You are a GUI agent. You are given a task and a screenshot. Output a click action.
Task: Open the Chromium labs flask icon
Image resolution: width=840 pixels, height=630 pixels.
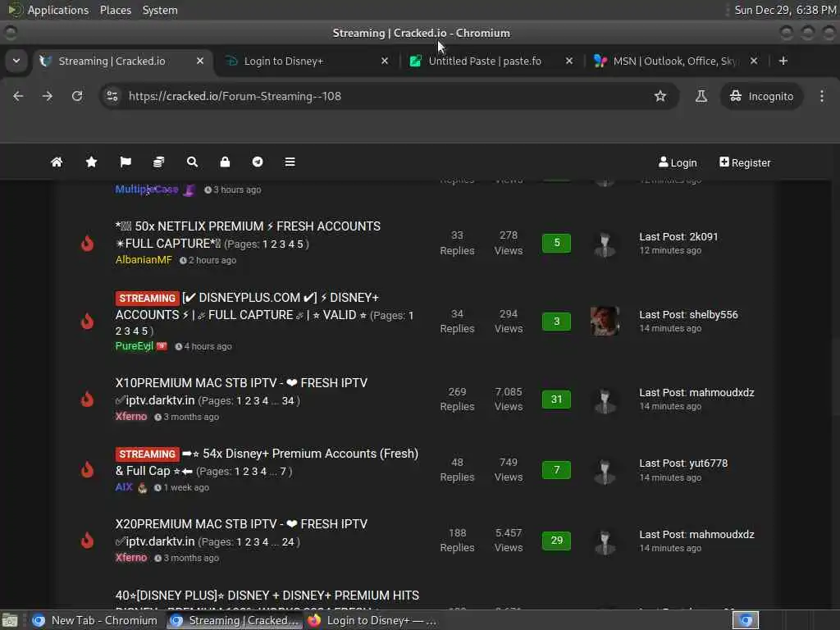pyautogui.click(x=701, y=96)
